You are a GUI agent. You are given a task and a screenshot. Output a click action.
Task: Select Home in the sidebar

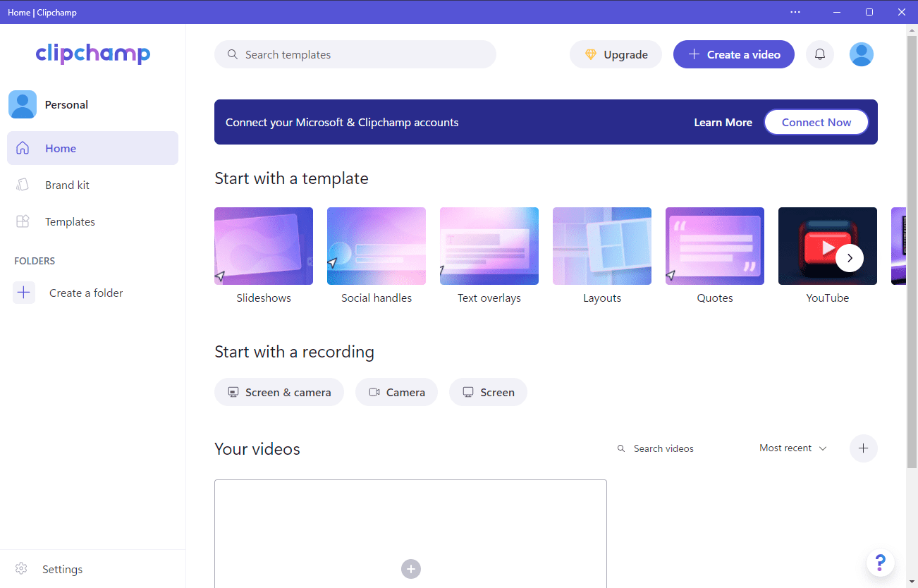[x=61, y=148]
